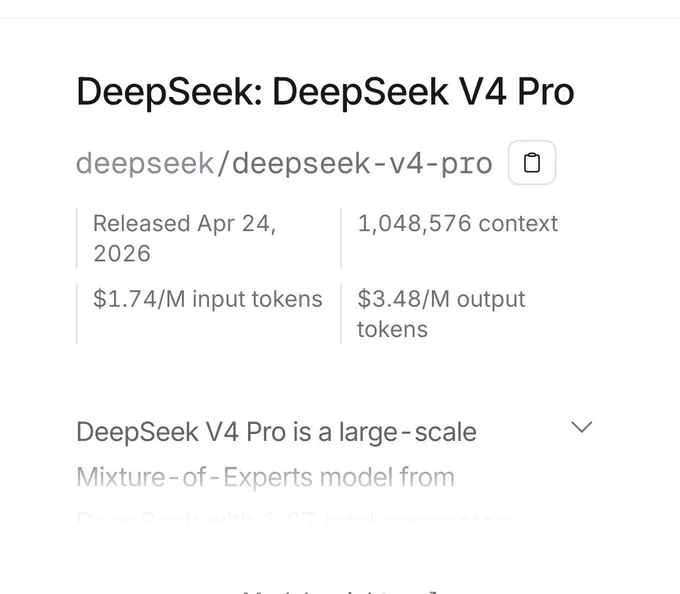Expand the description with the chevron arrow
Screen dimensions: 680x594
582,427
